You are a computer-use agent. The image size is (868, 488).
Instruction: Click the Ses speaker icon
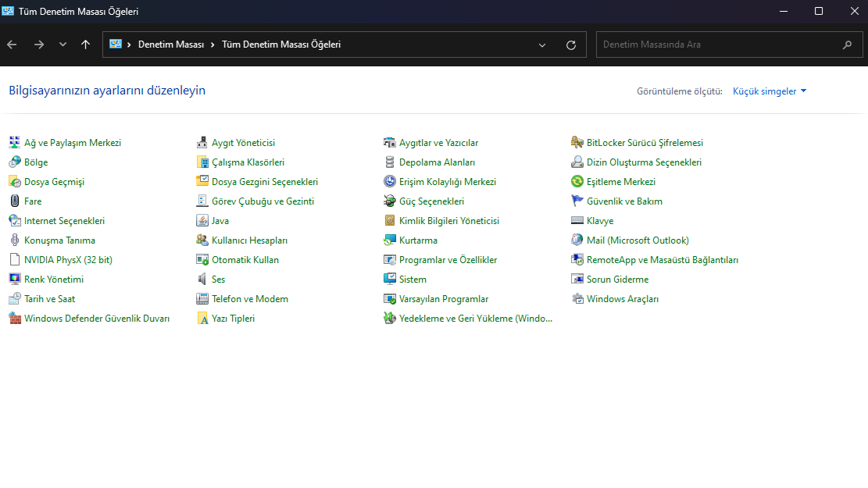click(x=202, y=280)
